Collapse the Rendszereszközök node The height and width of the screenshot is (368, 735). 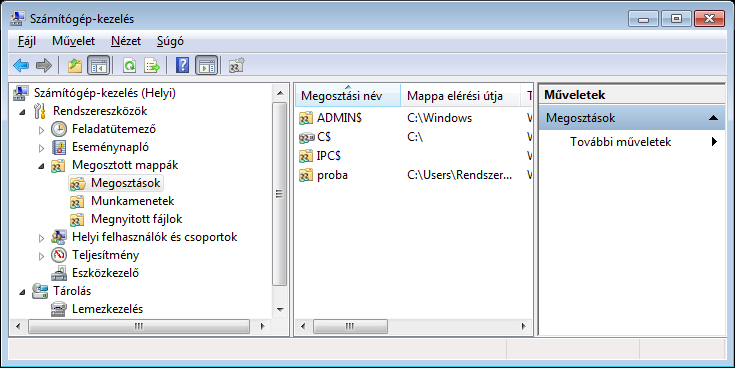[x=22, y=112]
